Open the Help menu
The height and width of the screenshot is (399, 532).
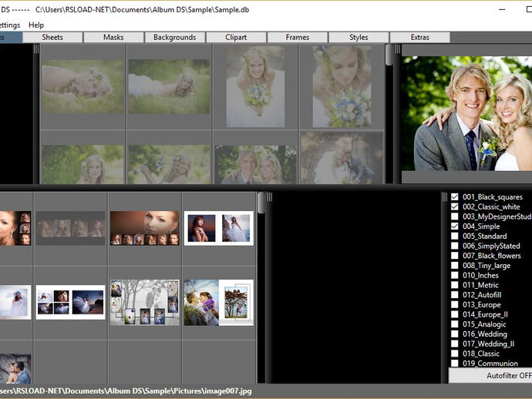click(36, 25)
